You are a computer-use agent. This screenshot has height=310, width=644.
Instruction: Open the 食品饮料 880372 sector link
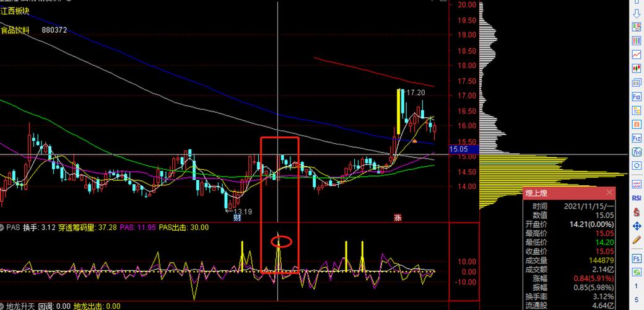coord(33,30)
